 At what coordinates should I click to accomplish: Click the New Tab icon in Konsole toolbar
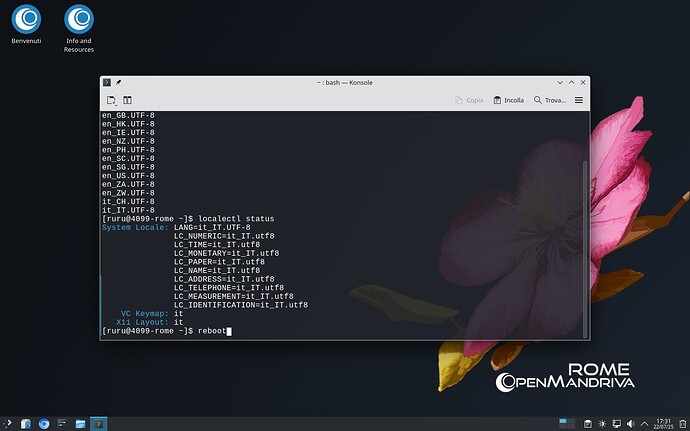click(x=112, y=100)
